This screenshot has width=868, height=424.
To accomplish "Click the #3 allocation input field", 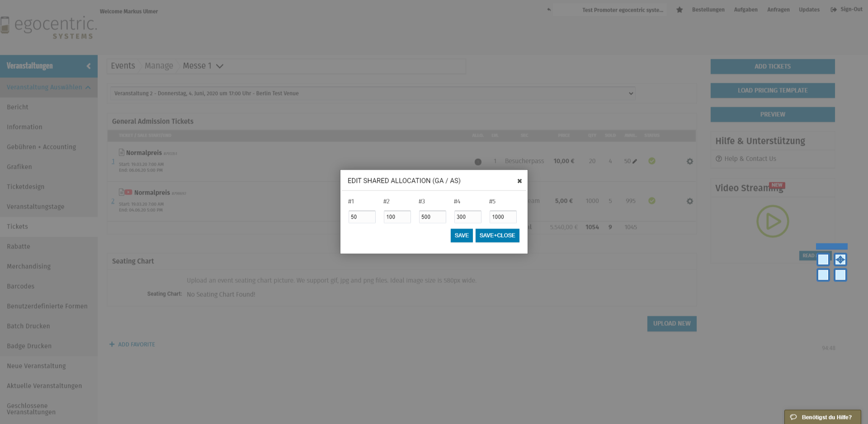I will pyautogui.click(x=432, y=217).
